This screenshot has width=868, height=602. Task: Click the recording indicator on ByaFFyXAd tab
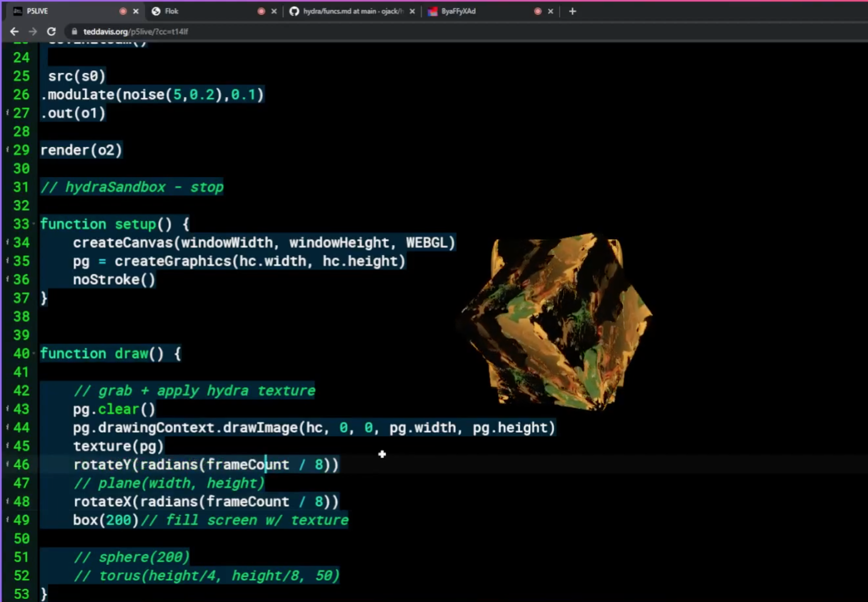coord(538,11)
